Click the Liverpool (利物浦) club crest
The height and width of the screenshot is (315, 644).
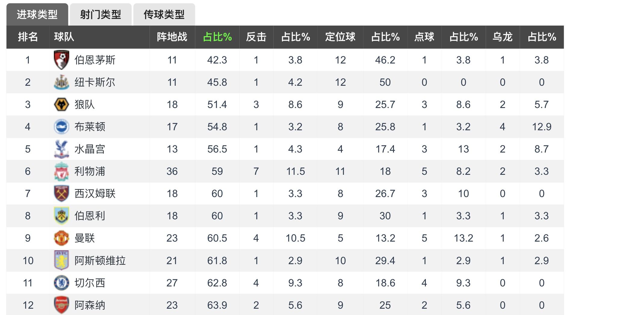point(61,171)
